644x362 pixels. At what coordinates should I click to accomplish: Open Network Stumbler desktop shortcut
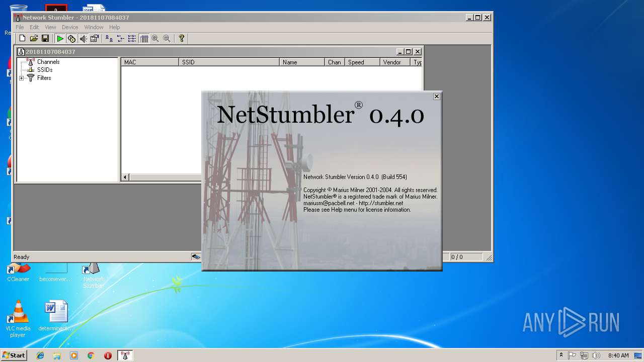pyautogui.click(x=94, y=276)
